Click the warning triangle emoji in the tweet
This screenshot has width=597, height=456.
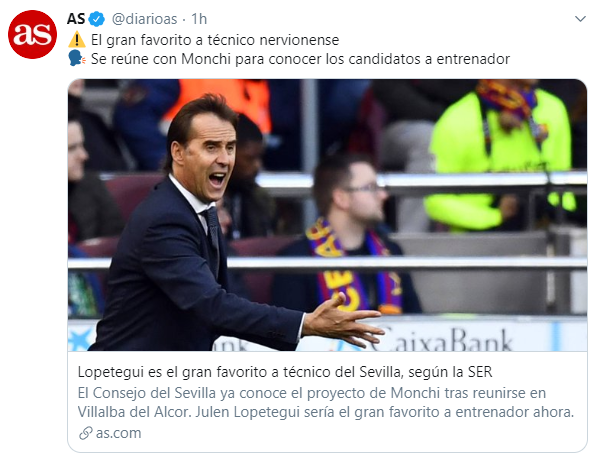77,40
